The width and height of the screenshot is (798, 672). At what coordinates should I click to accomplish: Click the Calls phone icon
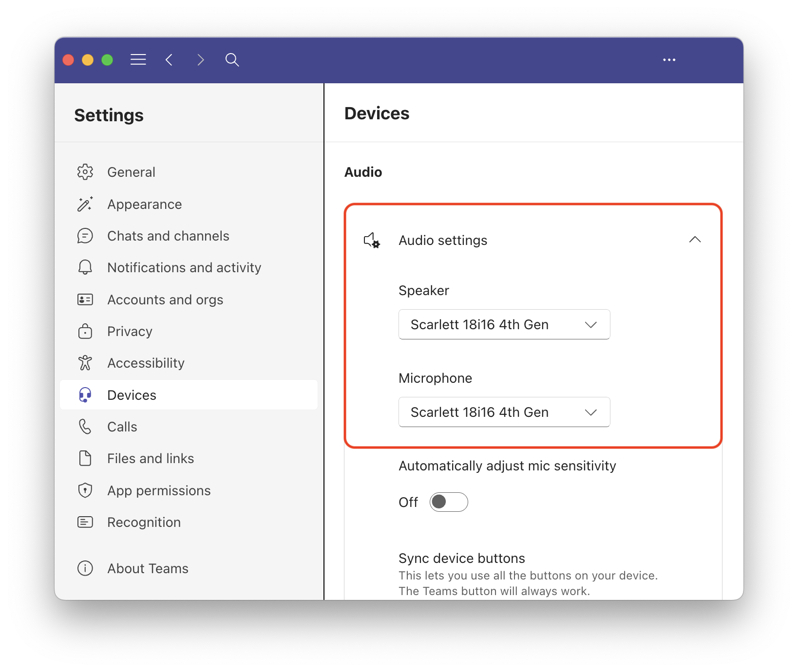click(x=85, y=427)
